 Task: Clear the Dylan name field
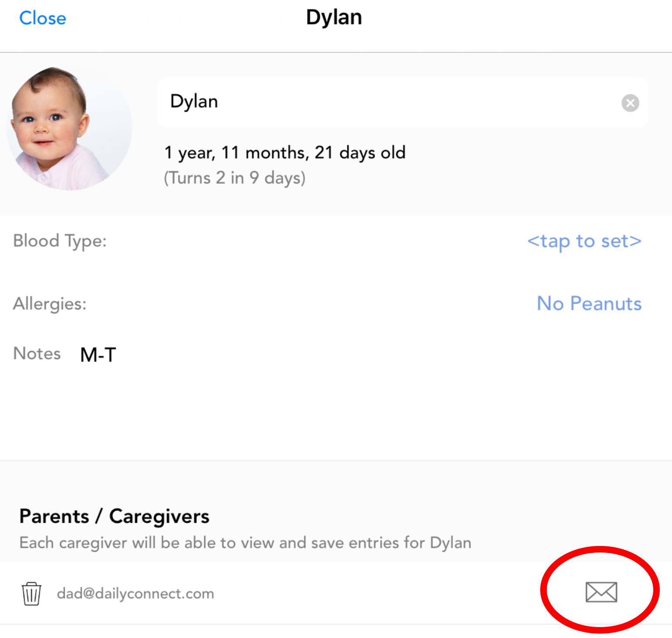[x=630, y=103]
